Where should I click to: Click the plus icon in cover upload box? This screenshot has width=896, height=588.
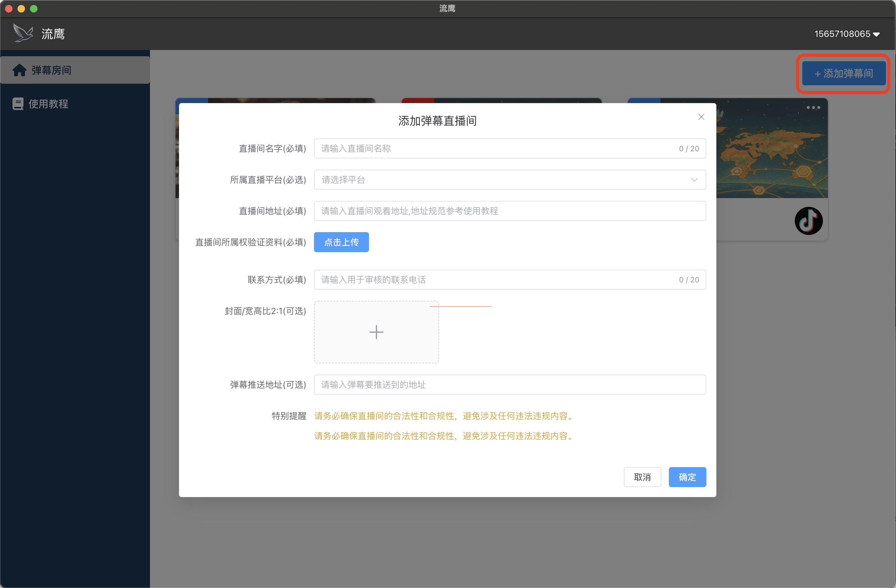coord(376,332)
